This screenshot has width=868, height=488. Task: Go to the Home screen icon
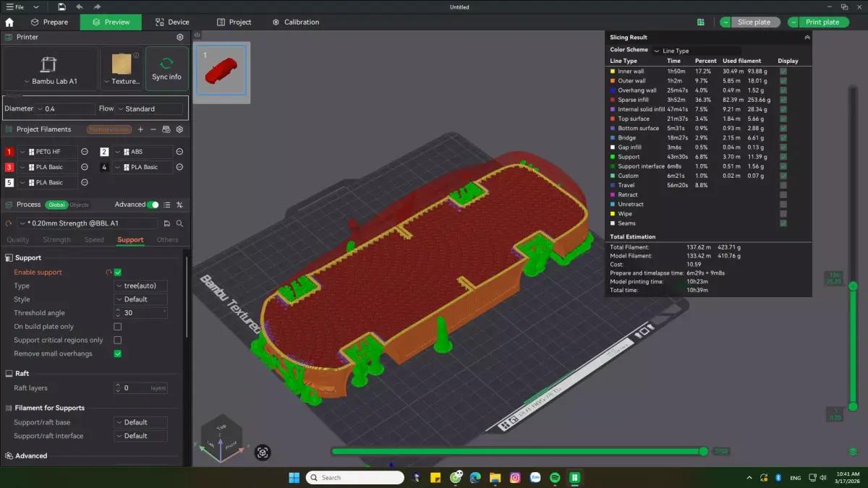point(9,22)
